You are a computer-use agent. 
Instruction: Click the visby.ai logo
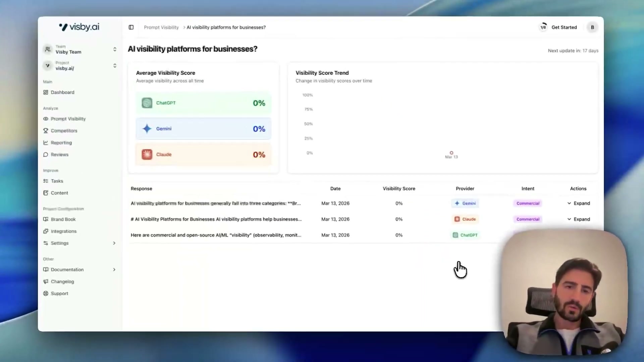pyautogui.click(x=79, y=27)
